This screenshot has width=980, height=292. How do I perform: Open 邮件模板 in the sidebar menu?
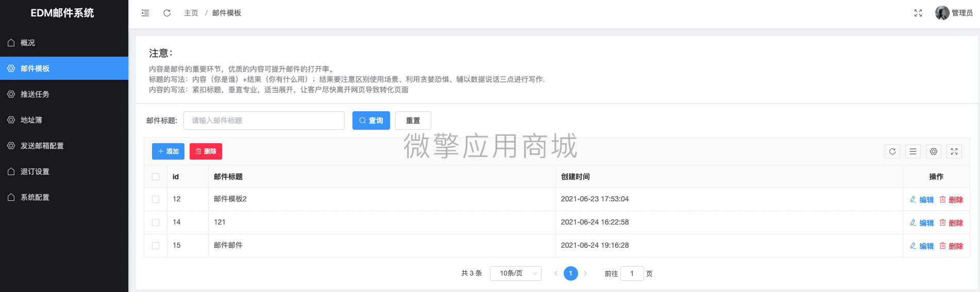pyautogui.click(x=64, y=68)
